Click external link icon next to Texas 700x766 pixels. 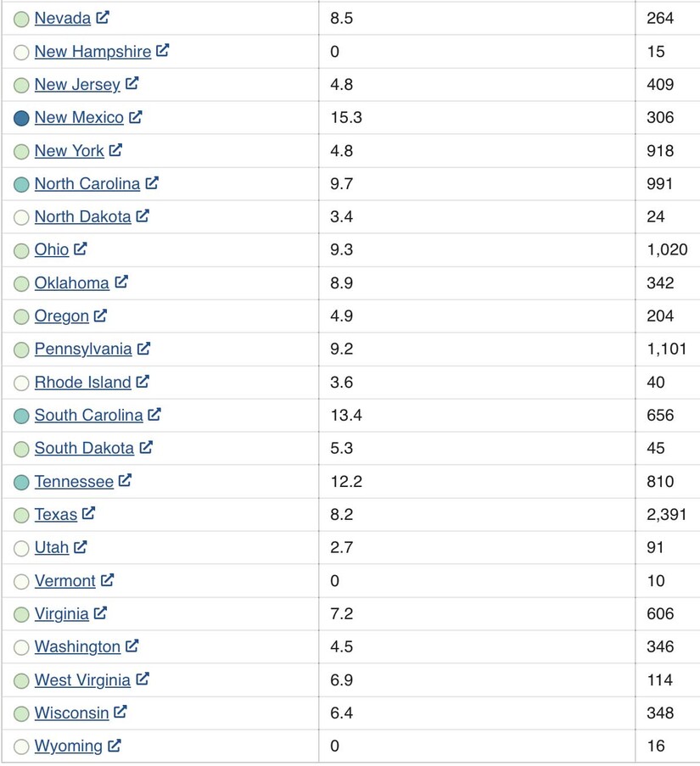click(89, 513)
